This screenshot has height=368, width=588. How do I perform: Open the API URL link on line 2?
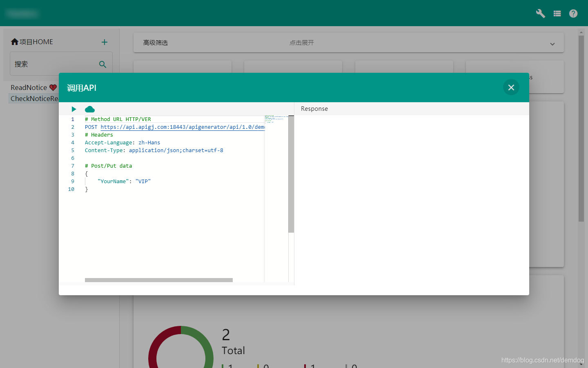click(183, 127)
